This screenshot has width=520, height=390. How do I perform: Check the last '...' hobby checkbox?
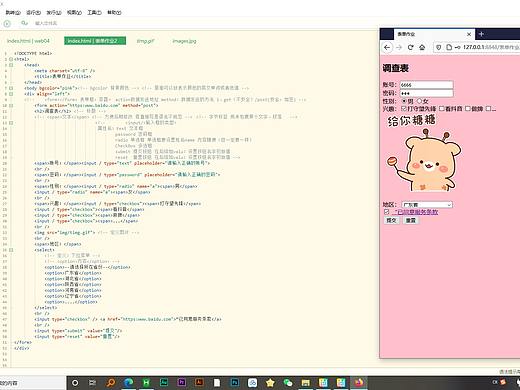coord(488,109)
